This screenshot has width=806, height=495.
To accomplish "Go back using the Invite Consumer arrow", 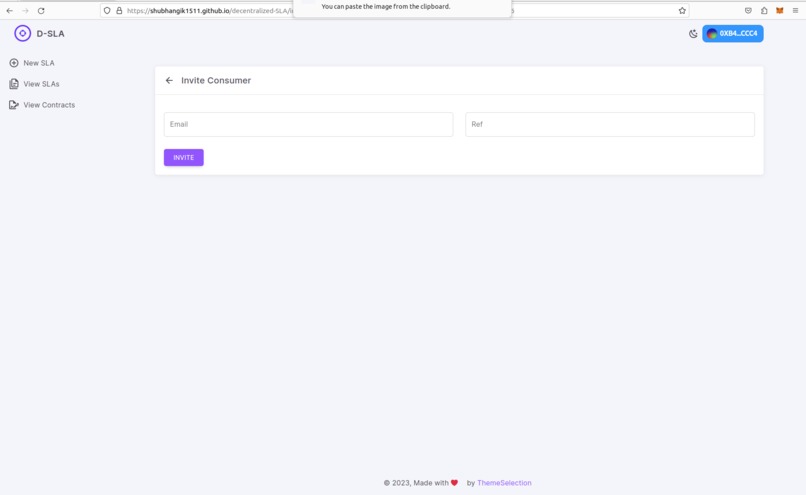I will (x=169, y=80).
